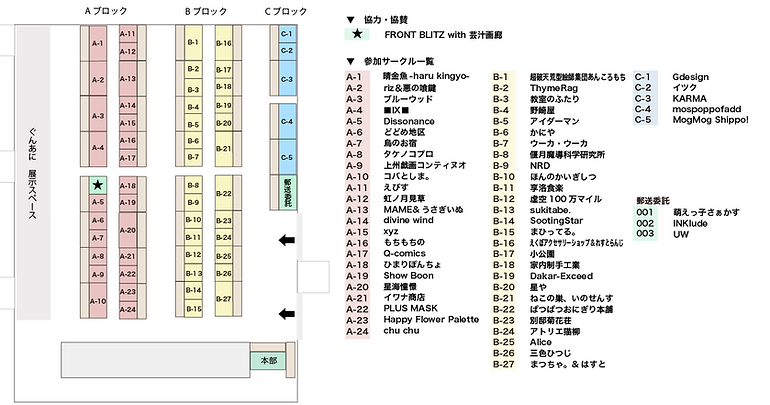770x405 pixels.
Task: Click circle name タケノコプロ
Action: (x=408, y=154)
